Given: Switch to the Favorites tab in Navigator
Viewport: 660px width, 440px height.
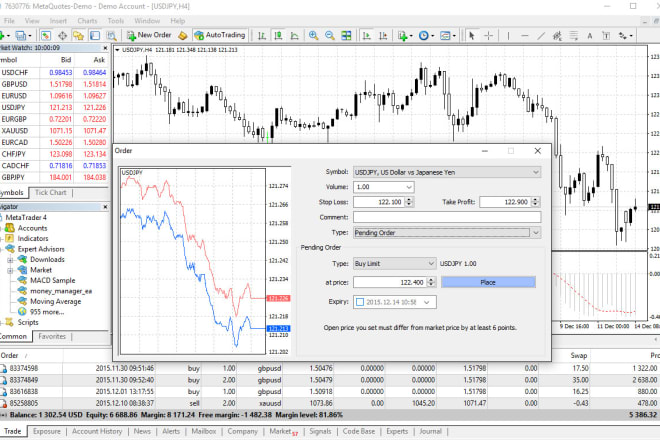Looking at the screenshot, I should (52, 336).
